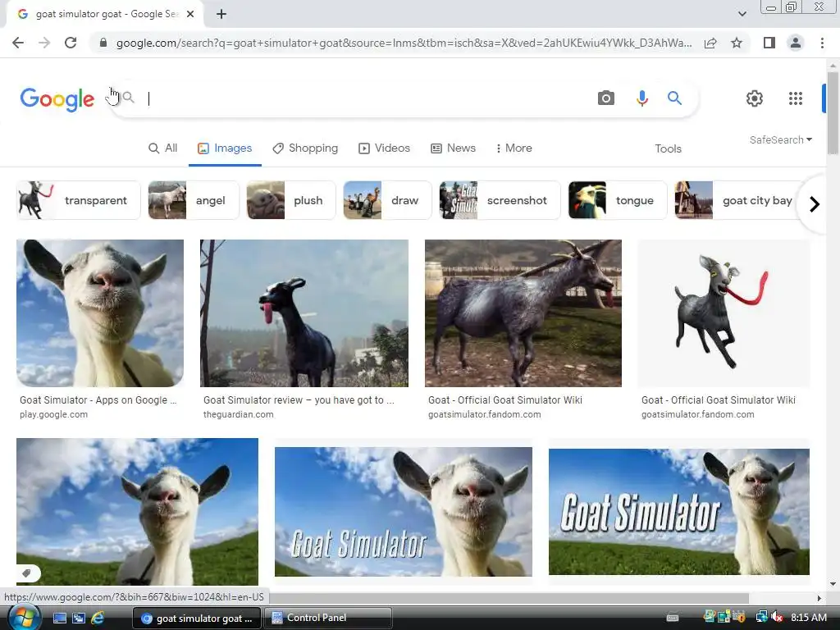This screenshot has height=630, width=840.
Task: Open the SafeSearch dropdown
Action: click(x=781, y=139)
